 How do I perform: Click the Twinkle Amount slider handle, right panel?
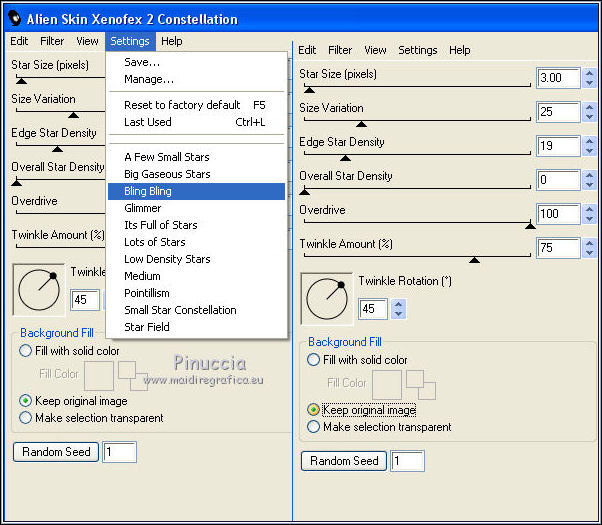coord(475,260)
